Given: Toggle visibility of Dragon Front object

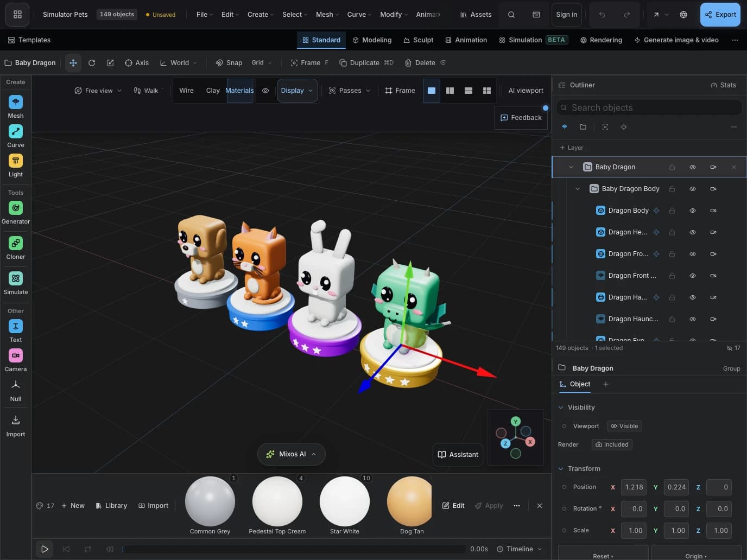Looking at the screenshot, I should [x=693, y=276].
